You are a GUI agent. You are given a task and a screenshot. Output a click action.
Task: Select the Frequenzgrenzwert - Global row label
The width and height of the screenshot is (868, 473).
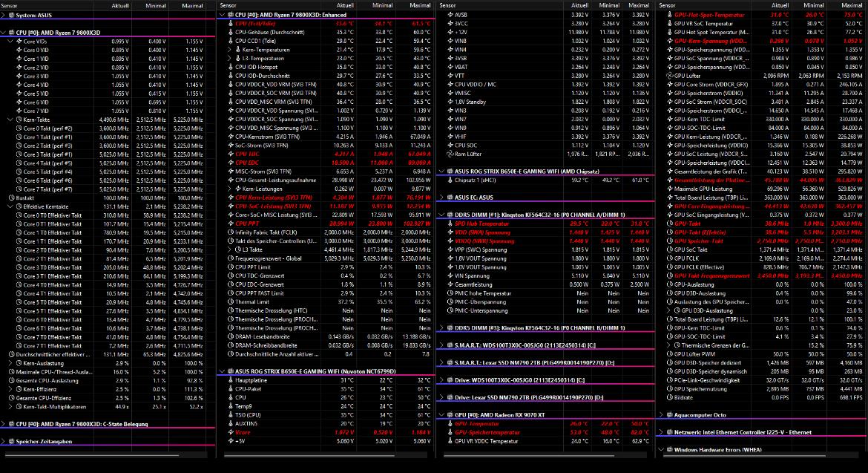(268, 258)
